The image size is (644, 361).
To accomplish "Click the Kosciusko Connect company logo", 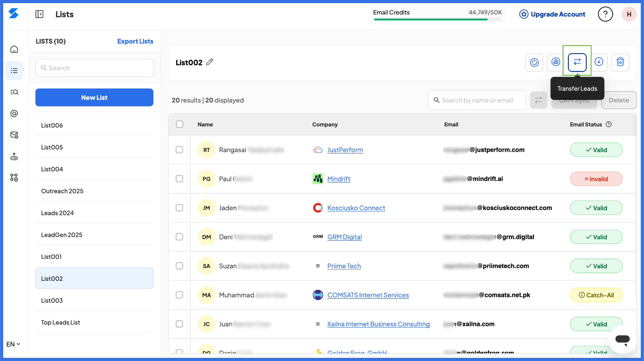I will pos(318,208).
